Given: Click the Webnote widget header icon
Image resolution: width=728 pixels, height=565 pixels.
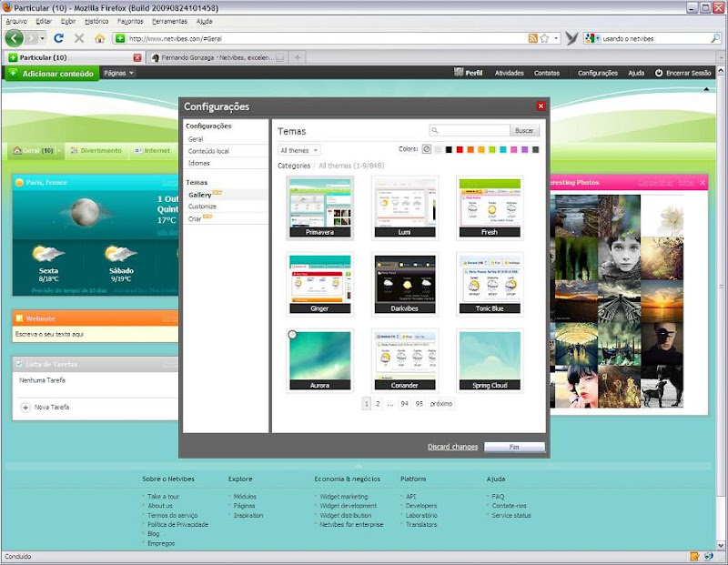Looking at the screenshot, I should click(19, 318).
